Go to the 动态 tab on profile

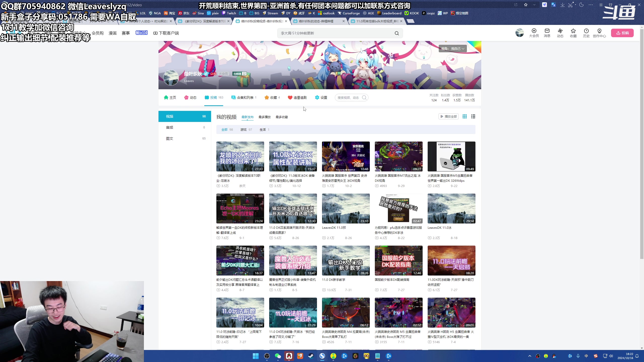click(190, 98)
